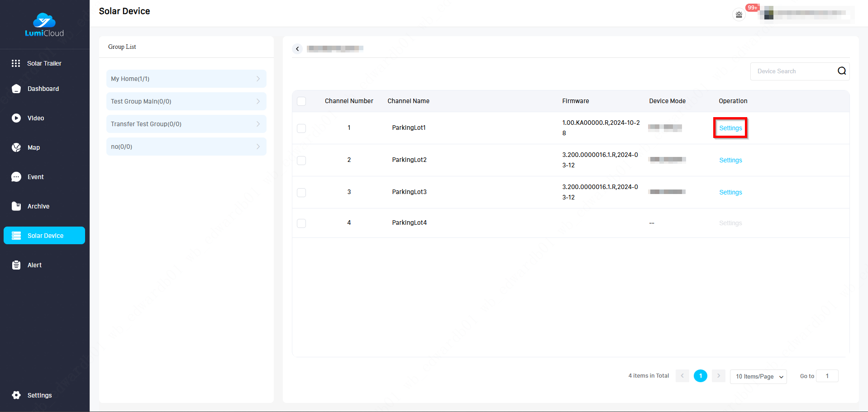Open Settings link for ParkingLot2
The image size is (868, 412).
coord(730,160)
